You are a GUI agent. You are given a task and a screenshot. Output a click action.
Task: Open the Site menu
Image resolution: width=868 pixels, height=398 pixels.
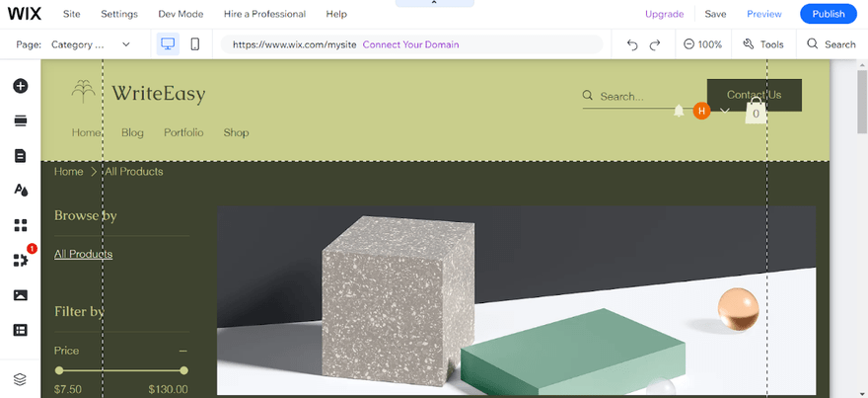click(71, 14)
